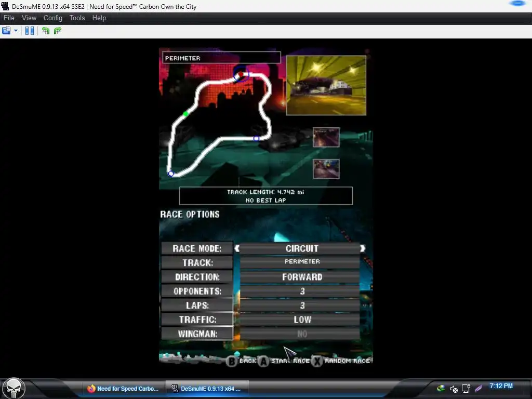Viewport: 532px width, 399px height.
Task: Select the LAPS option label
Action: click(197, 305)
